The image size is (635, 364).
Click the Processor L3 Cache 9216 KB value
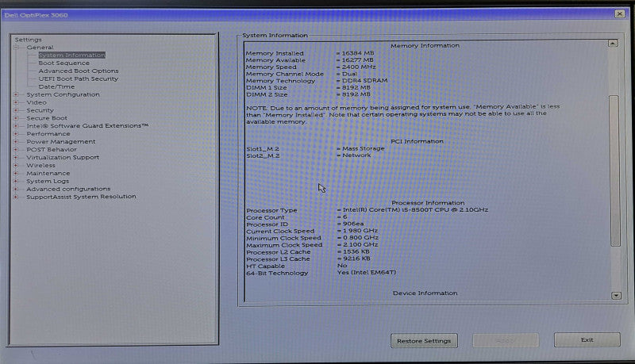point(354,259)
